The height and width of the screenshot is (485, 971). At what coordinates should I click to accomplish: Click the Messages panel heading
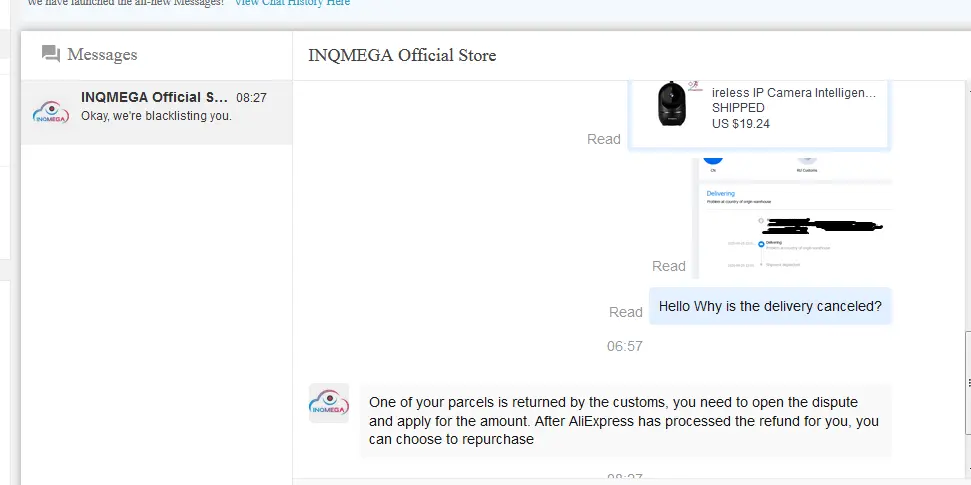point(102,55)
